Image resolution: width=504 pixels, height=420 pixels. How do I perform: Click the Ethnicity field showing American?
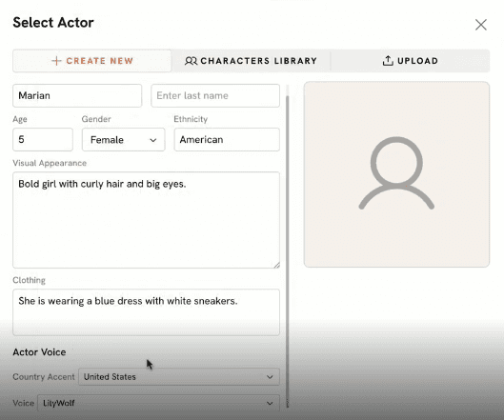(227, 139)
